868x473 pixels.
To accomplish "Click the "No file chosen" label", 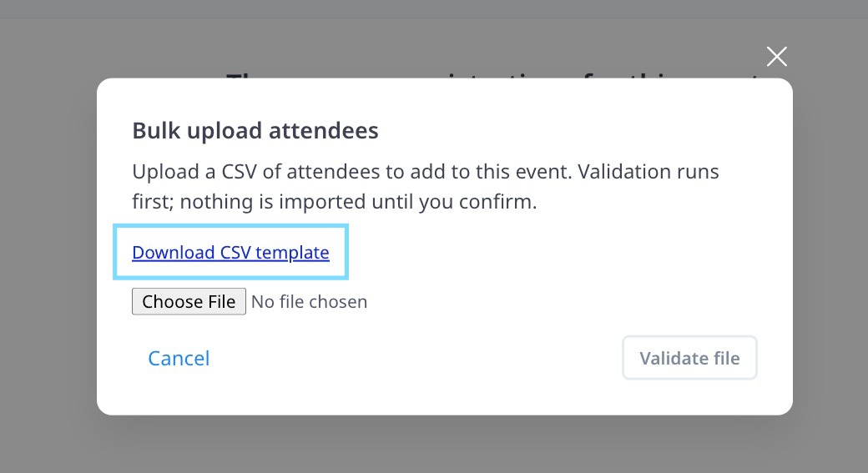I will pos(309,301).
